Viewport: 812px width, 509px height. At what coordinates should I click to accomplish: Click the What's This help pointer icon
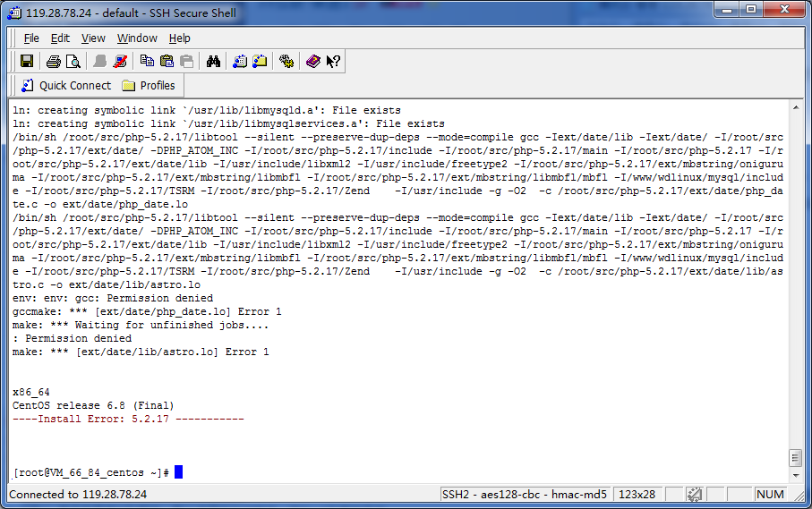[333, 62]
